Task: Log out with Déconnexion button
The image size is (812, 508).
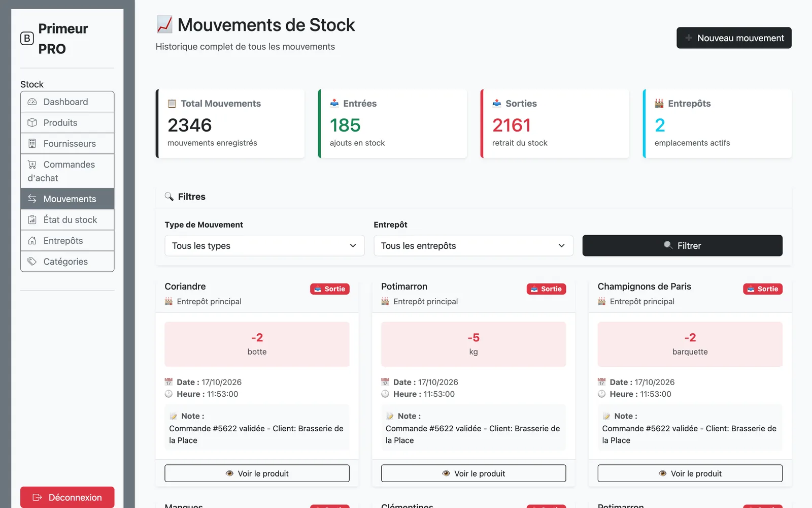Action: pyautogui.click(x=67, y=497)
